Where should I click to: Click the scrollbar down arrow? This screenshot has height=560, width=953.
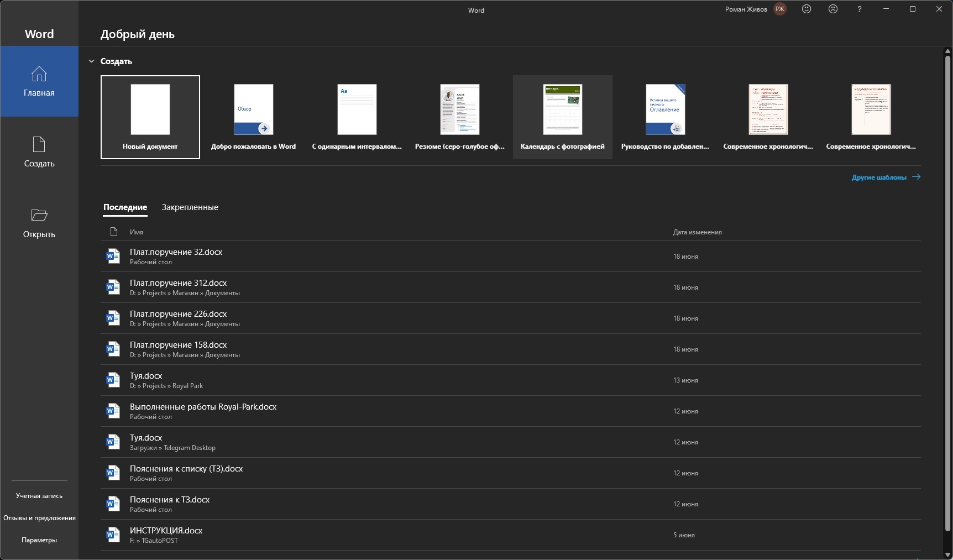coord(948,554)
